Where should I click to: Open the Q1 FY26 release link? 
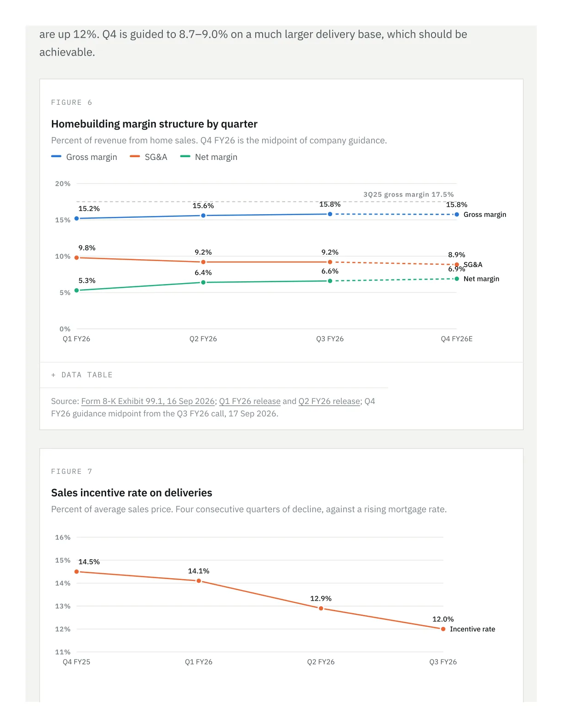pos(250,401)
